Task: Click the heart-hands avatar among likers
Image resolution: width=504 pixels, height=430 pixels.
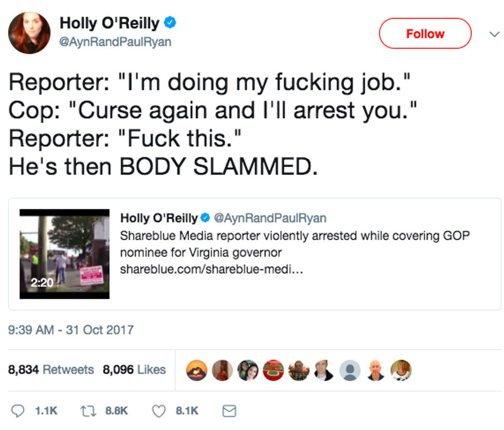Action: click(196, 370)
